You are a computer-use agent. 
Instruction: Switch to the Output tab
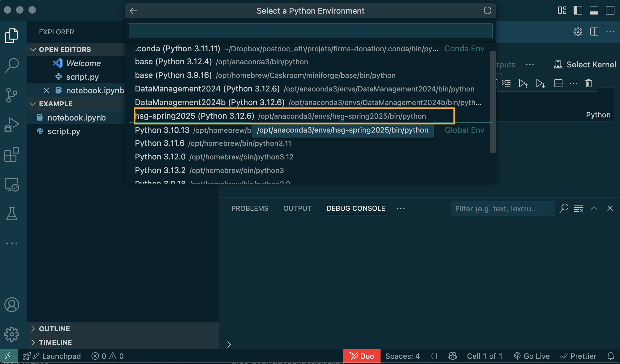tap(297, 208)
